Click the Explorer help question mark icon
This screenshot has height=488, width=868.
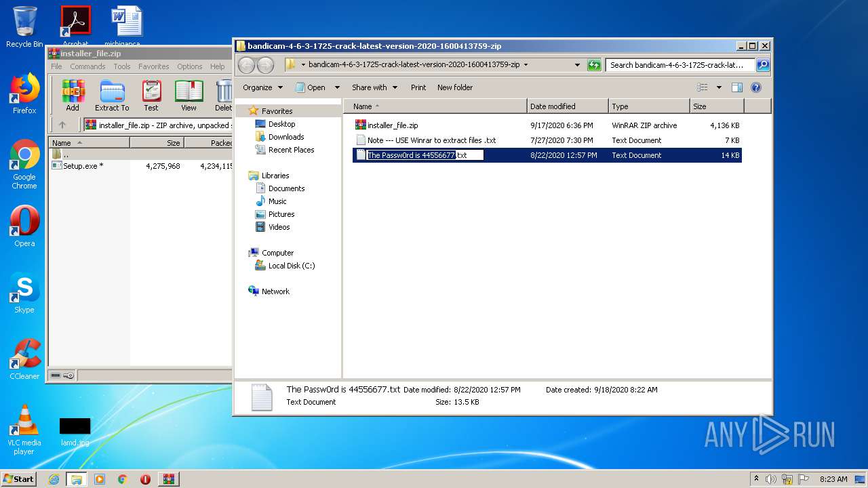coord(756,87)
